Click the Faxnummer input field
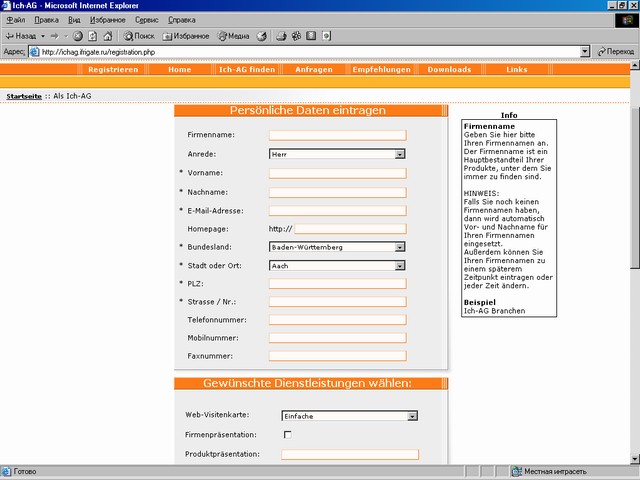 338,356
